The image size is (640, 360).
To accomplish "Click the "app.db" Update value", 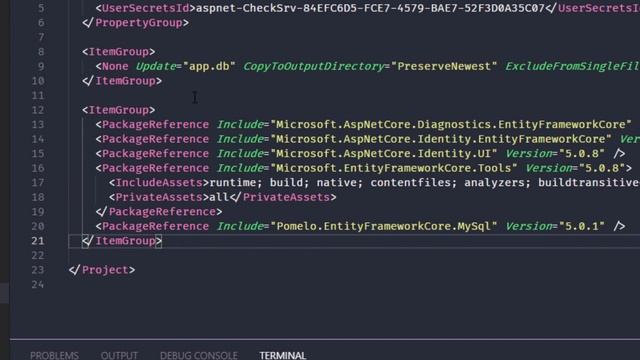I will [209, 66].
